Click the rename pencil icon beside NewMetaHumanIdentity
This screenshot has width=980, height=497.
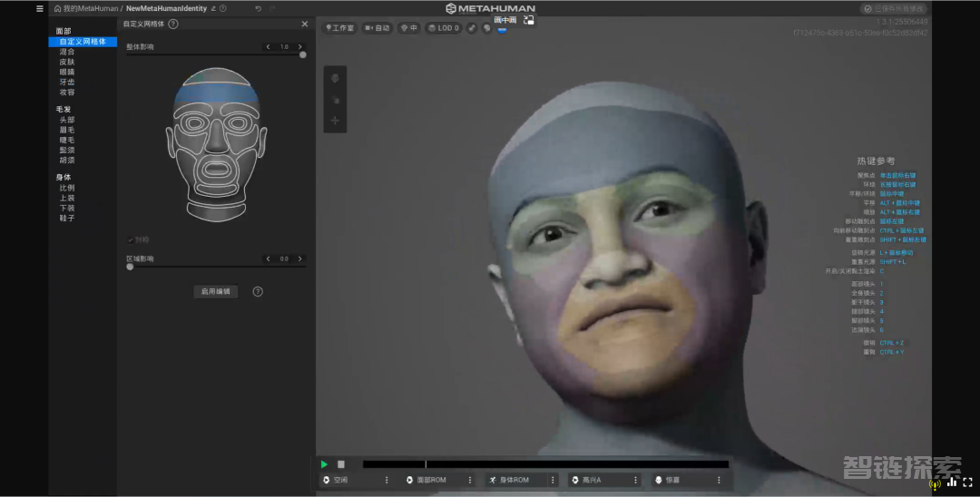pyautogui.click(x=214, y=9)
